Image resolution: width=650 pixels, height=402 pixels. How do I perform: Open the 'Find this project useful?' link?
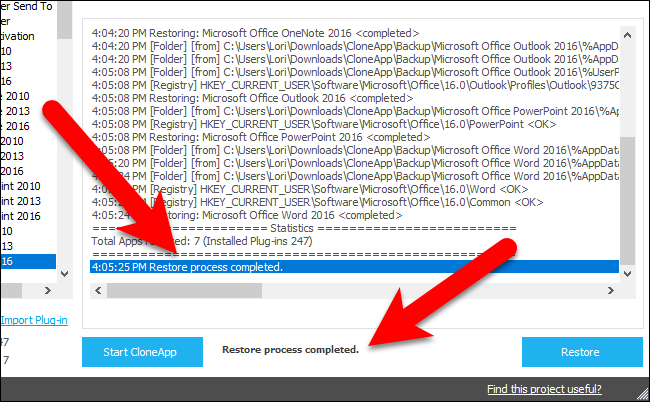(x=544, y=389)
